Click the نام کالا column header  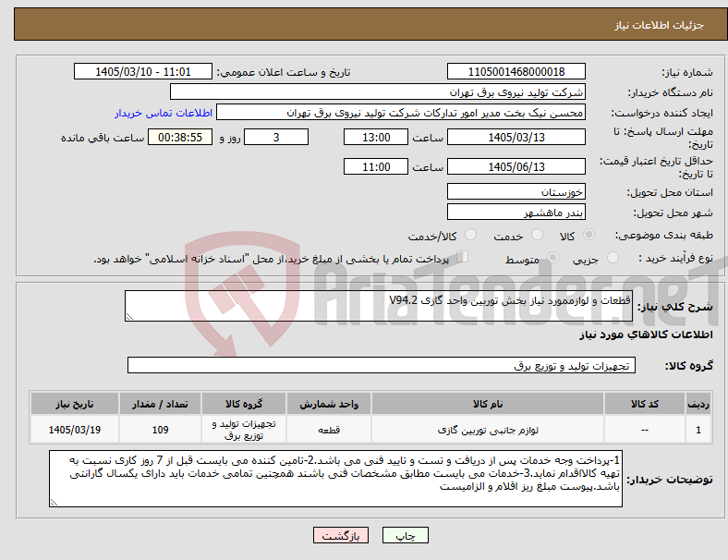pyautogui.click(x=488, y=404)
